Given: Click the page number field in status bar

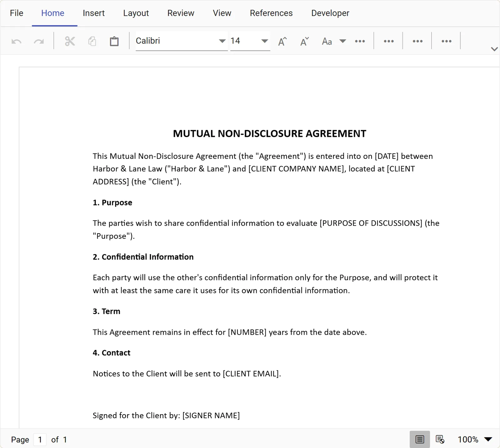Looking at the screenshot, I should [40, 440].
